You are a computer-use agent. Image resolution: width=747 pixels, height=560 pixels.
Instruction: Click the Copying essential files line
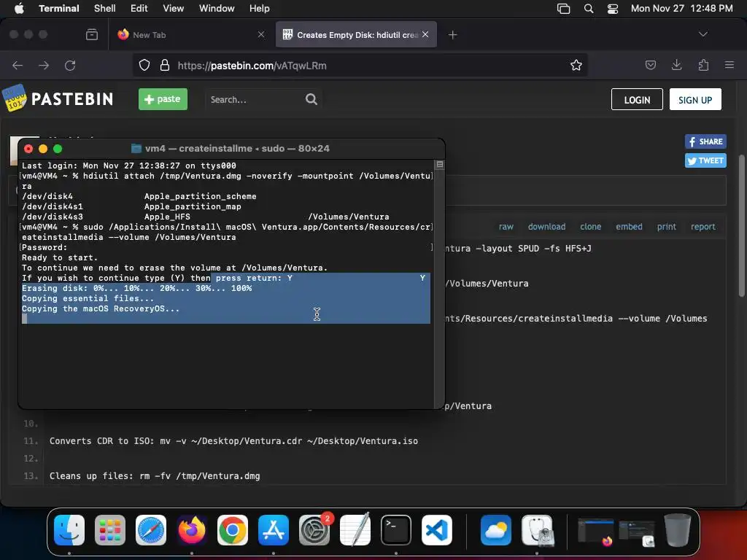click(x=88, y=298)
